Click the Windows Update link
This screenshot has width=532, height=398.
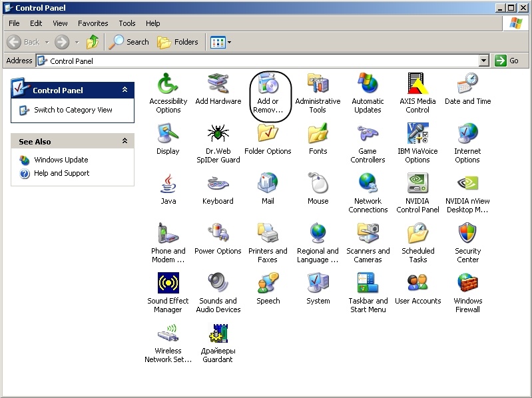tap(61, 160)
